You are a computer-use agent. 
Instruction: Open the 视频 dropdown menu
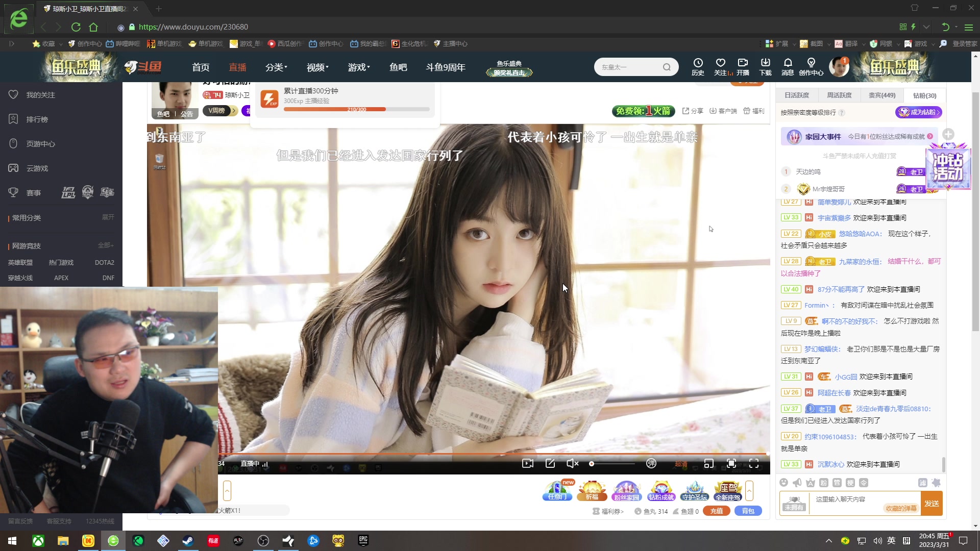tap(316, 67)
